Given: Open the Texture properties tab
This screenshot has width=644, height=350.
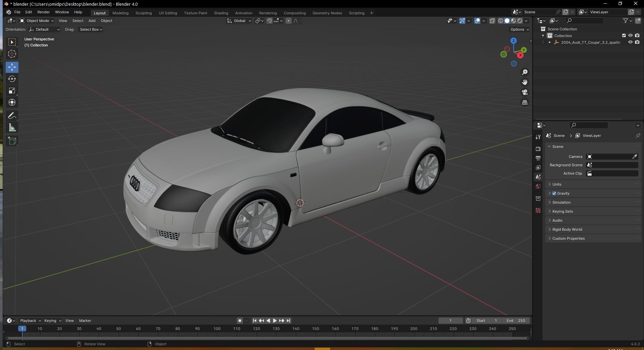Looking at the screenshot, I should pyautogui.click(x=538, y=210).
